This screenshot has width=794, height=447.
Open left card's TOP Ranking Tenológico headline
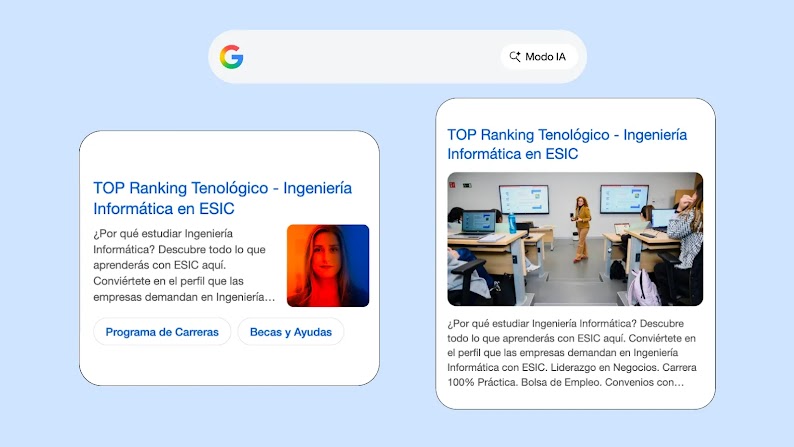point(222,198)
